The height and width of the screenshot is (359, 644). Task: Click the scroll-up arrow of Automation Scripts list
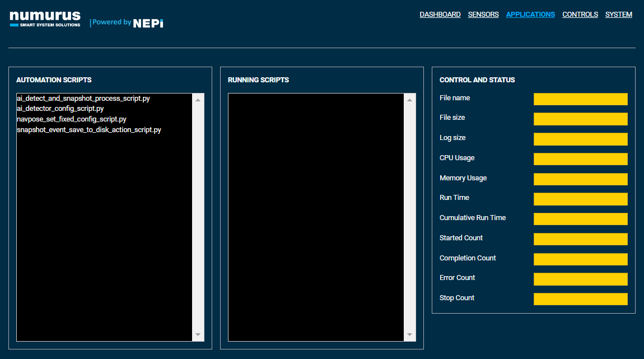pyautogui.click(x=197, y=99)
